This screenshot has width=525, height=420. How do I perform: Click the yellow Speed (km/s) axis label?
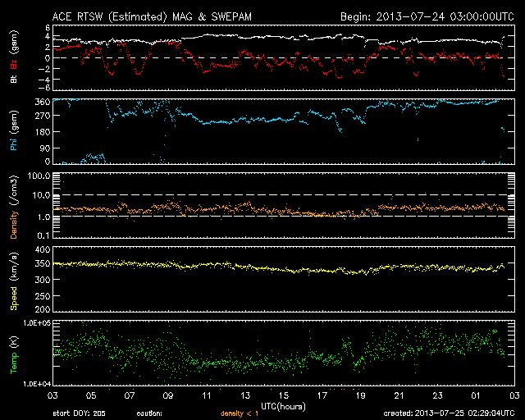tap(13, 280)
